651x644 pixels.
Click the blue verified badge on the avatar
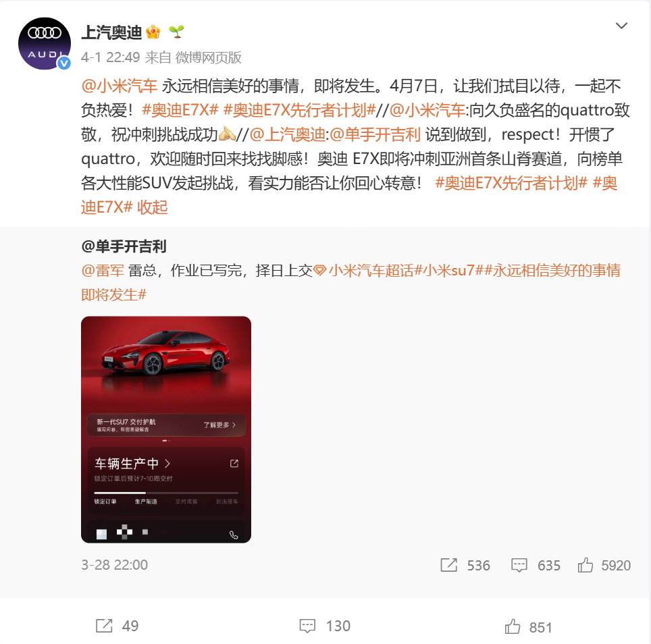(64, 63)
